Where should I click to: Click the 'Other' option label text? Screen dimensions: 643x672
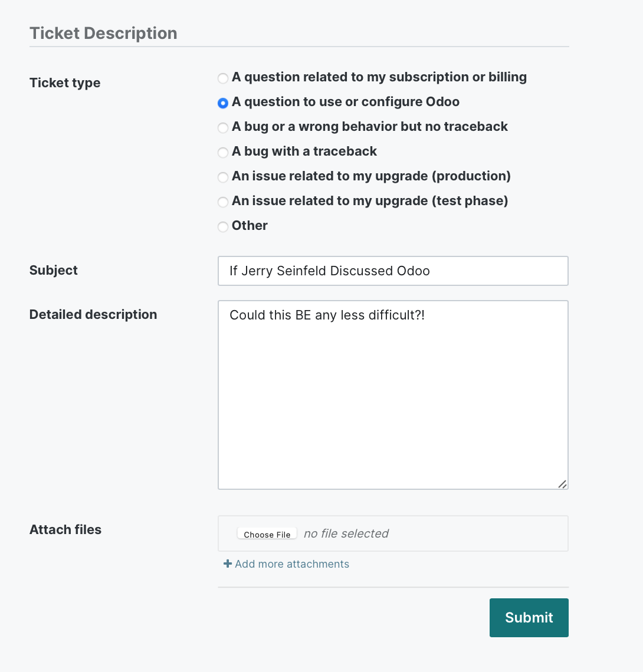tap(250, 225)
